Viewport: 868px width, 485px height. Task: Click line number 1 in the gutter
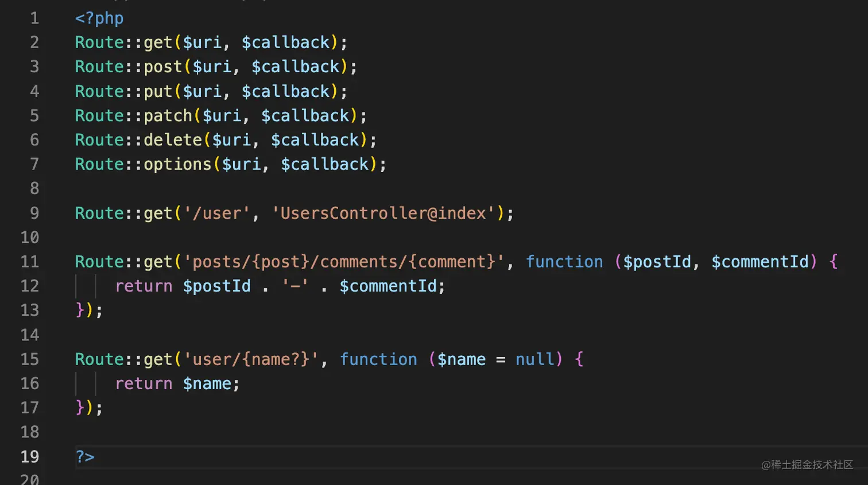pyautogui.click(x=34, y=18)
